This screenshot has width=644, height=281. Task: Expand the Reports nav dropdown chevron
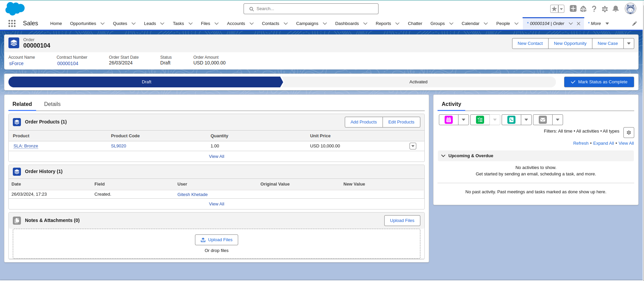397,24
